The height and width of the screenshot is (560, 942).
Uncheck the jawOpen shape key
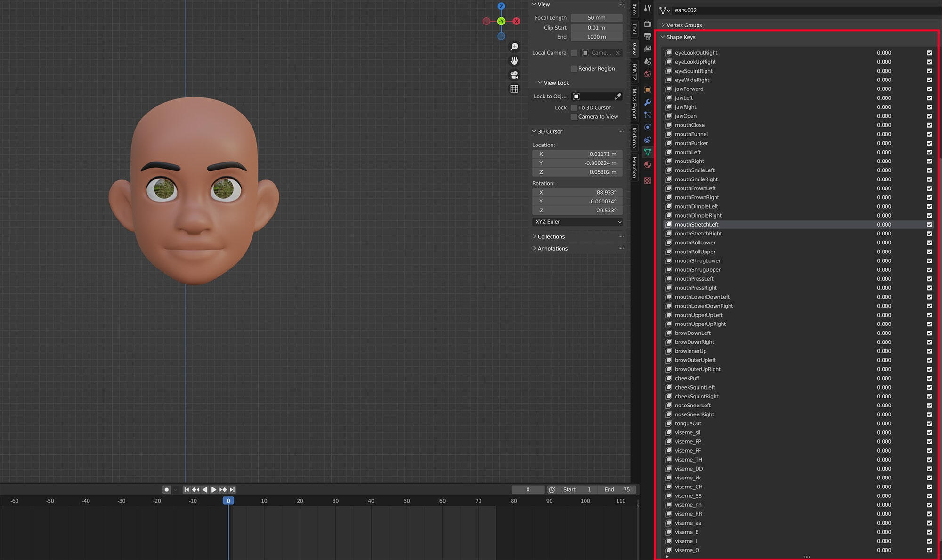929,116
